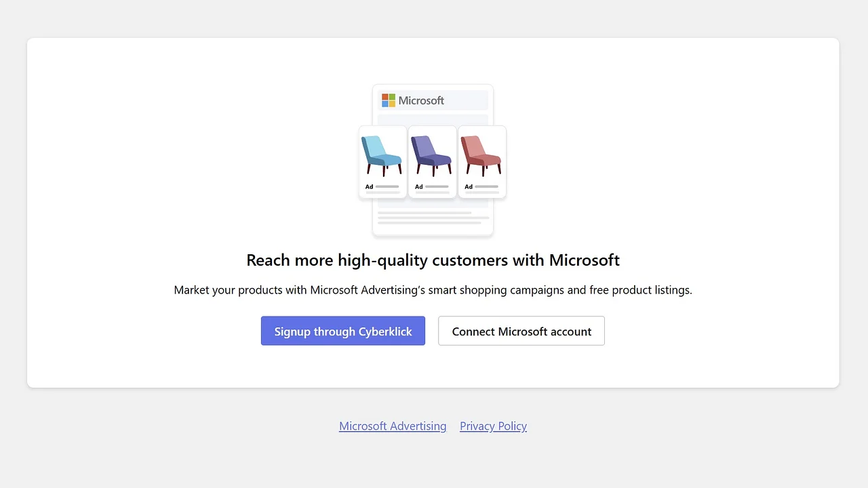The height and width of the screenshot is (488, 868).
Task: Click the gray bar beside red chair's Ad label
Action: click(486, 186)
